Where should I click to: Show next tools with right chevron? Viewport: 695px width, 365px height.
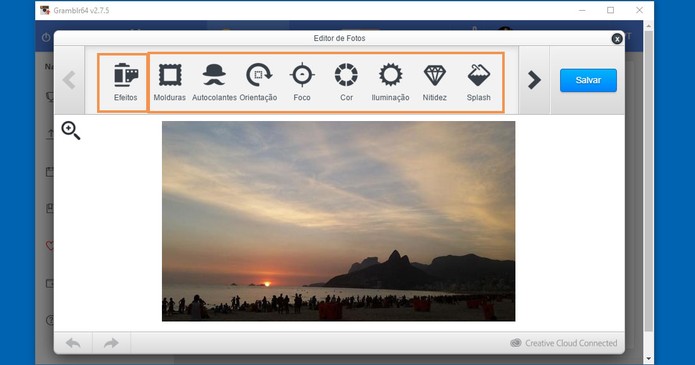534,80
